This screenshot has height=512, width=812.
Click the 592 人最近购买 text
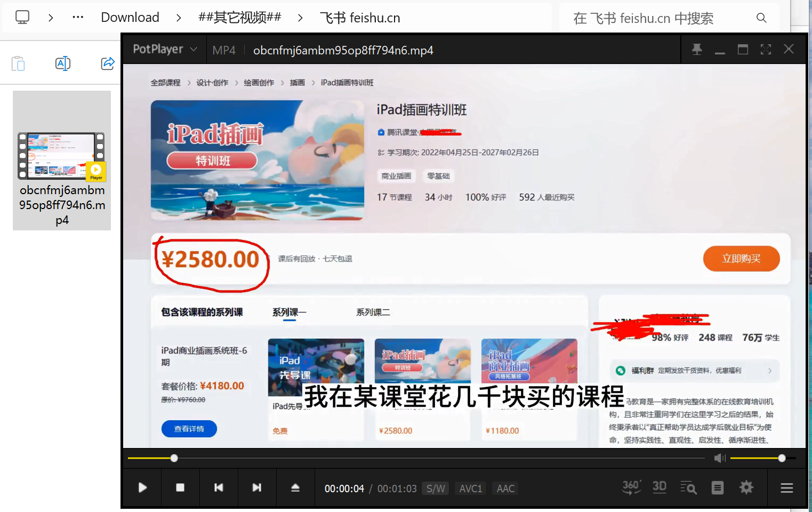click(546, 197)
